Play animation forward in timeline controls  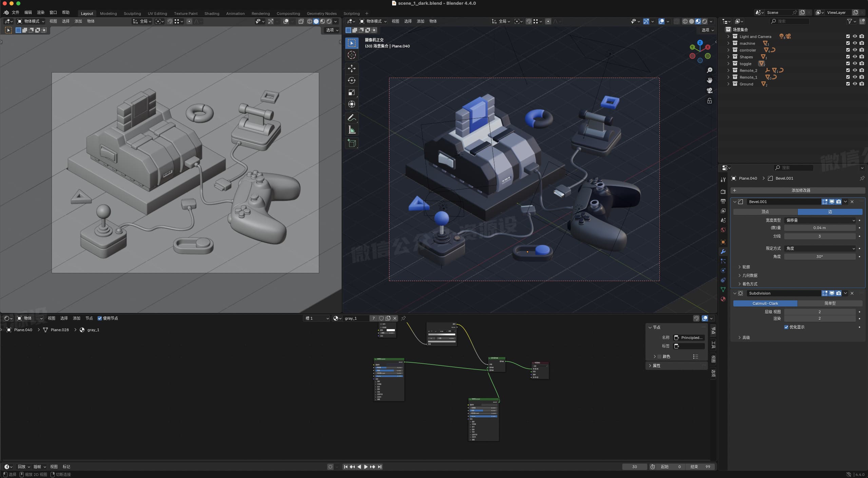pyautogui.click(x=366, y=466)
